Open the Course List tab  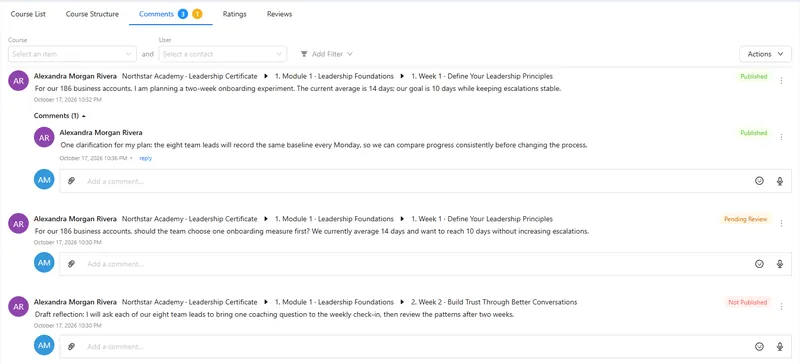[28, 14]
